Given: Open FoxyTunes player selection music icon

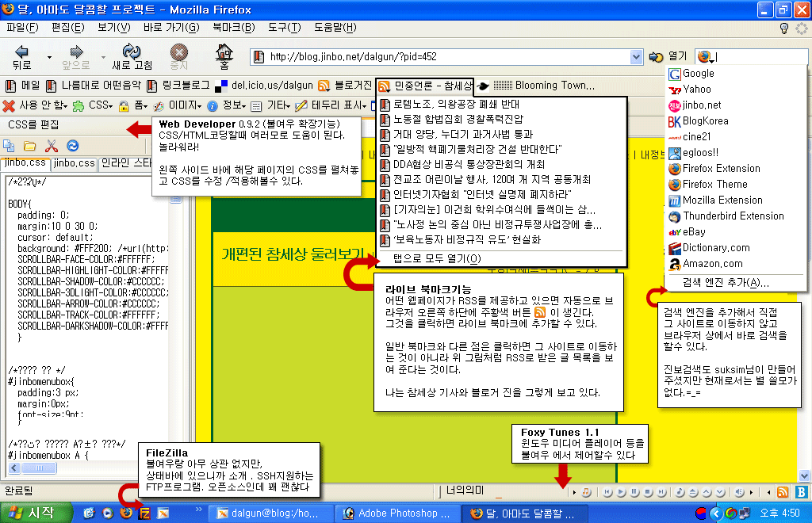Looking at the screenshot, I should (586, 492).
